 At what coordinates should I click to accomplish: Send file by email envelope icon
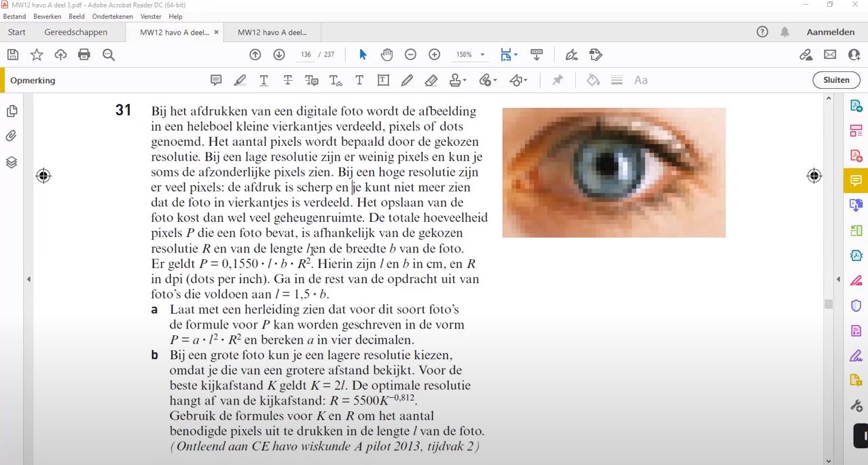tap(830, 55)
